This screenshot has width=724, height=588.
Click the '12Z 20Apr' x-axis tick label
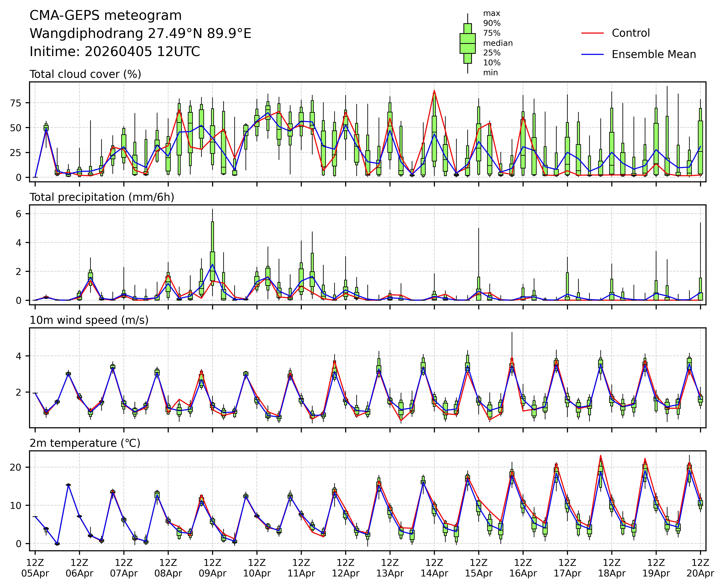tap(700, 568)
